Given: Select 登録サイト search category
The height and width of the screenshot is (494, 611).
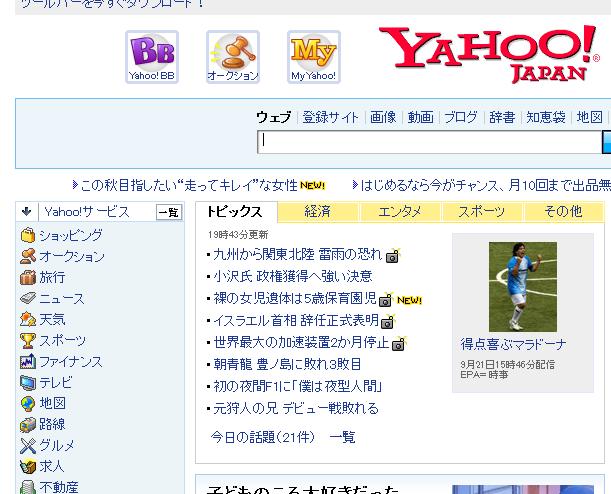Looking at the screenshot, I should click(x=330, y=117).
